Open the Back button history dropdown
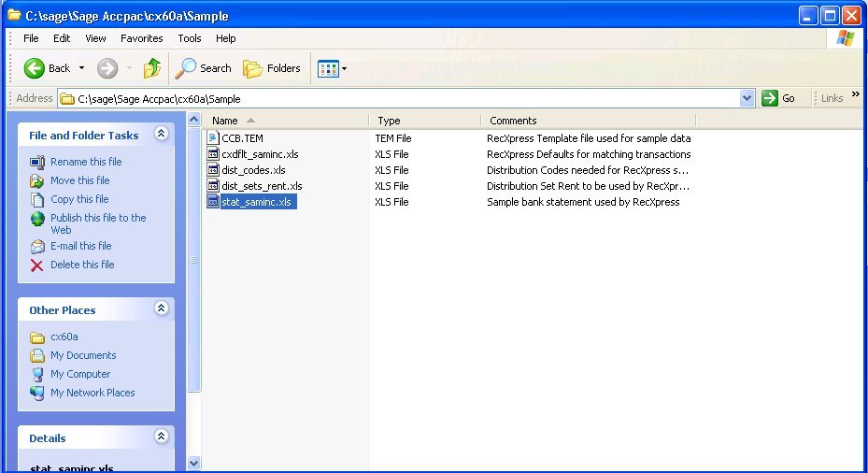The width and height of the screenshot is (868, 473). coord(81,68)
